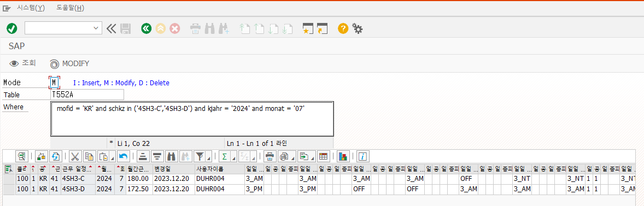This screenshot has height=206, width=644.
Task: Click the Sort Ascending icon
Action: click(142, 156)
